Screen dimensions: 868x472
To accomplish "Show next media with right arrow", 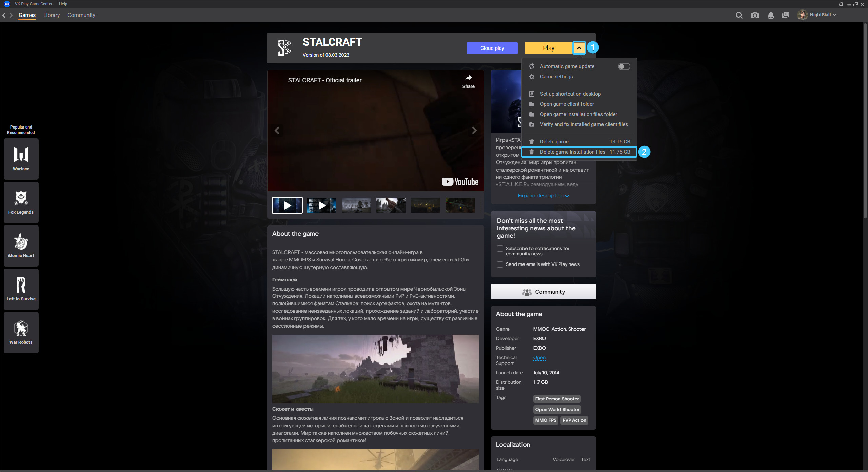I will (474, 130).
